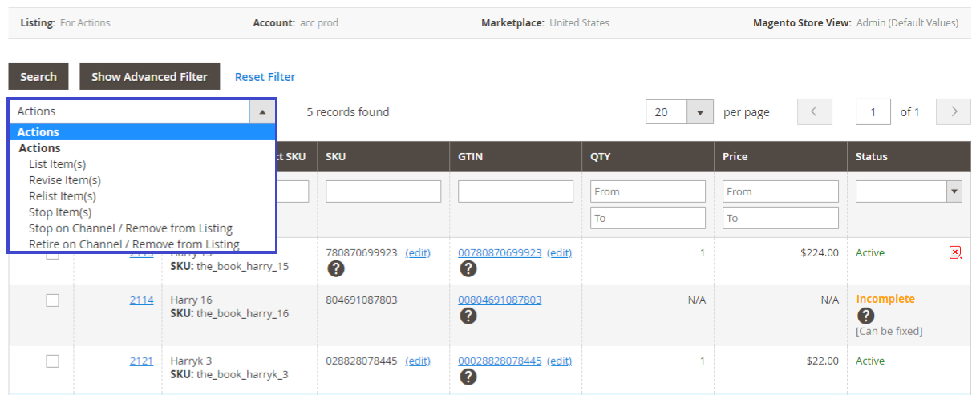Click the Search button

(38, 77)
